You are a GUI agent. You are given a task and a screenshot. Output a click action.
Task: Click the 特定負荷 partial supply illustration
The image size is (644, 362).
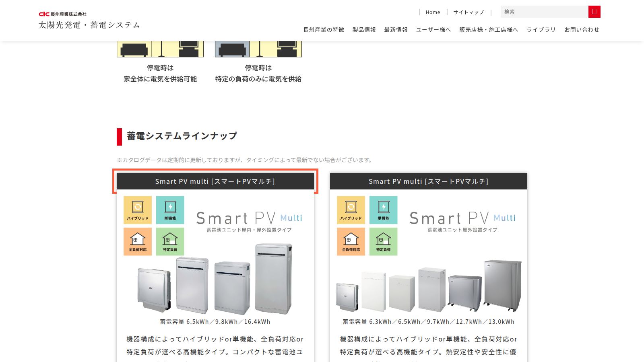pyautogui.click(x=258, y=49)
